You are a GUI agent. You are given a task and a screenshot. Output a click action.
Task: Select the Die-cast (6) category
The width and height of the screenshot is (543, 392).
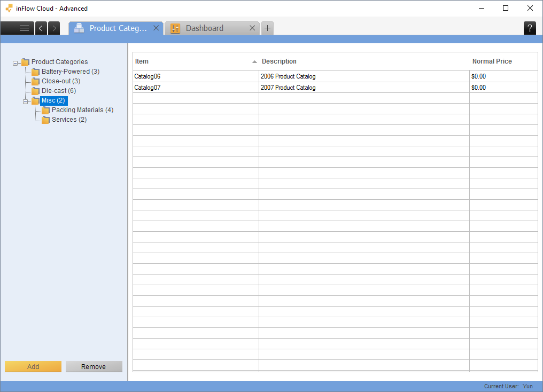pyautogui.click(x=59, y=91)
